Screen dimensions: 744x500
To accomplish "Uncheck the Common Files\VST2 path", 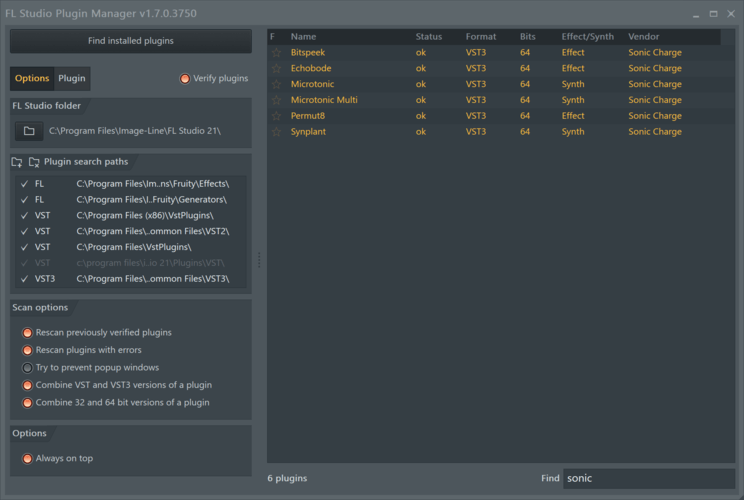I will pos(24,231).
